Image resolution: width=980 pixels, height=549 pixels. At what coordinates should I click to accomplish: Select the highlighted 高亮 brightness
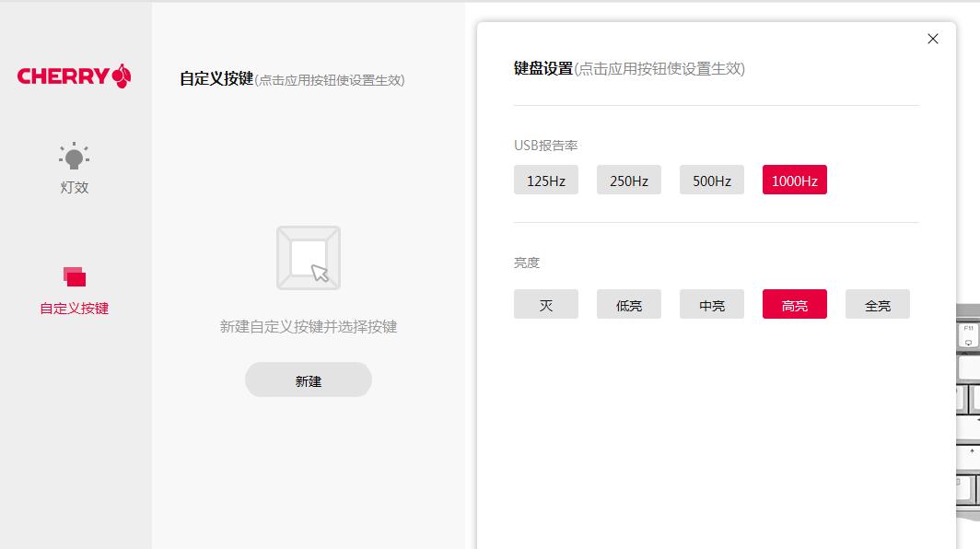click(794, 304)
